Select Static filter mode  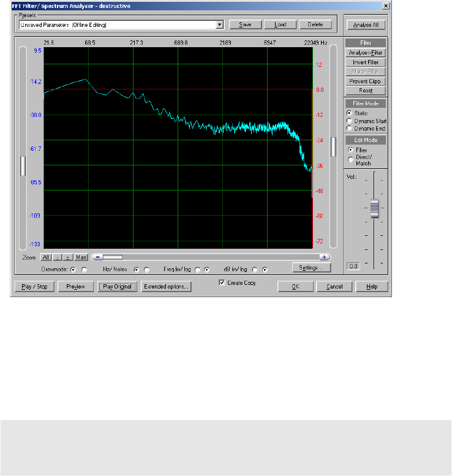click(x=349, y=113)
